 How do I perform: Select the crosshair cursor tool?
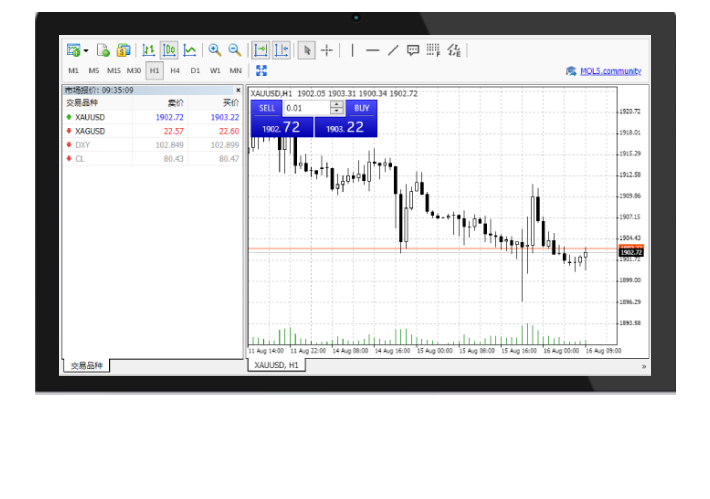[327, 50]
